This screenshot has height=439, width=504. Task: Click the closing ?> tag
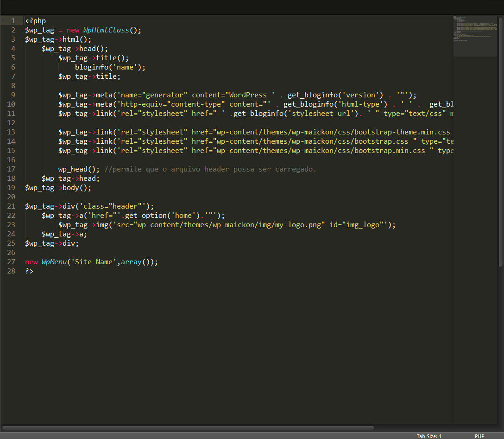pos(29,271)
